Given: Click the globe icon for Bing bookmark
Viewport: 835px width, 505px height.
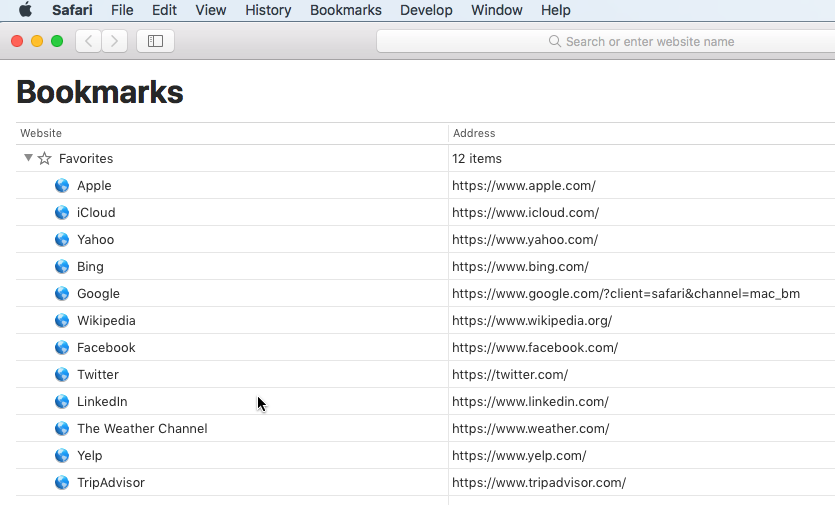Looking at the screenshot, I should 62,266.
